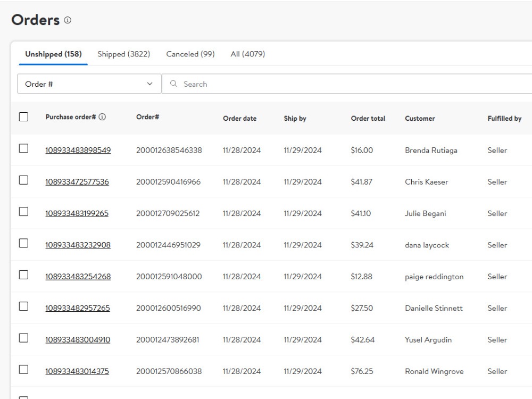Click order number 200012600516990

169,308
